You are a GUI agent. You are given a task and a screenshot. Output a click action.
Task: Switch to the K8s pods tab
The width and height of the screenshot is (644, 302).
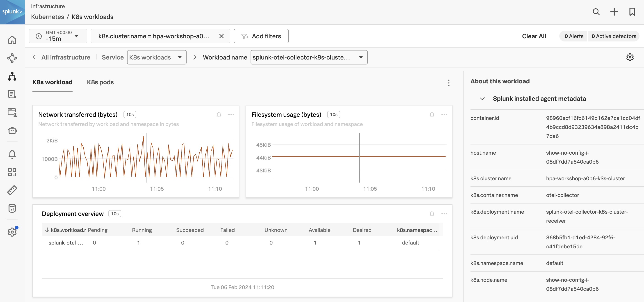point(100,82)
